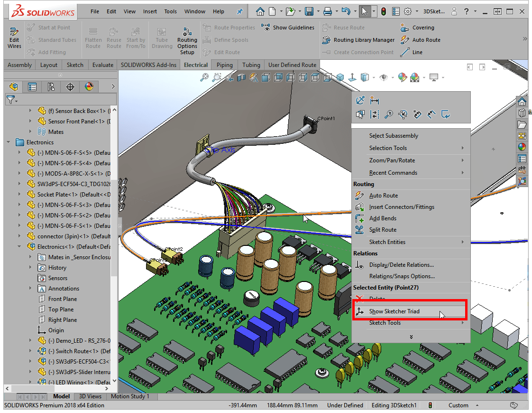Open the PropertyManager tab
Screen dimensions: 532x413
pyautogui.click(x=32, y=87)
